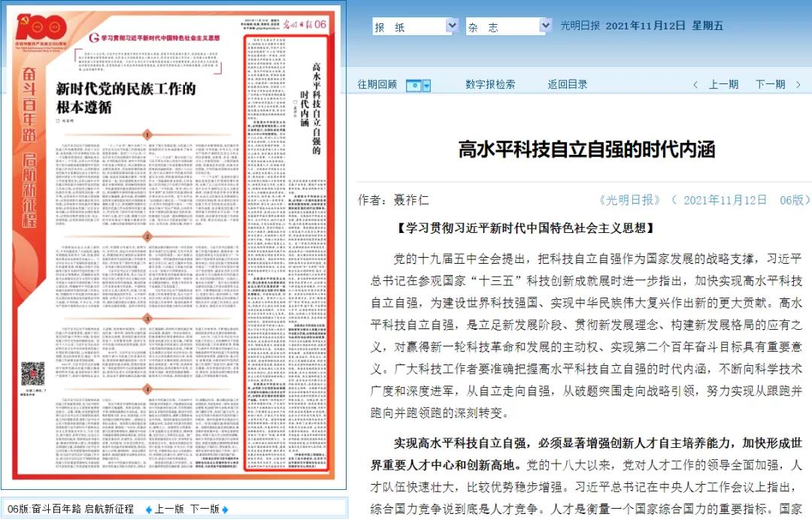Go to previous page 上一版
The width and height of the screenshot is (812, 520).
pos(169,509)
